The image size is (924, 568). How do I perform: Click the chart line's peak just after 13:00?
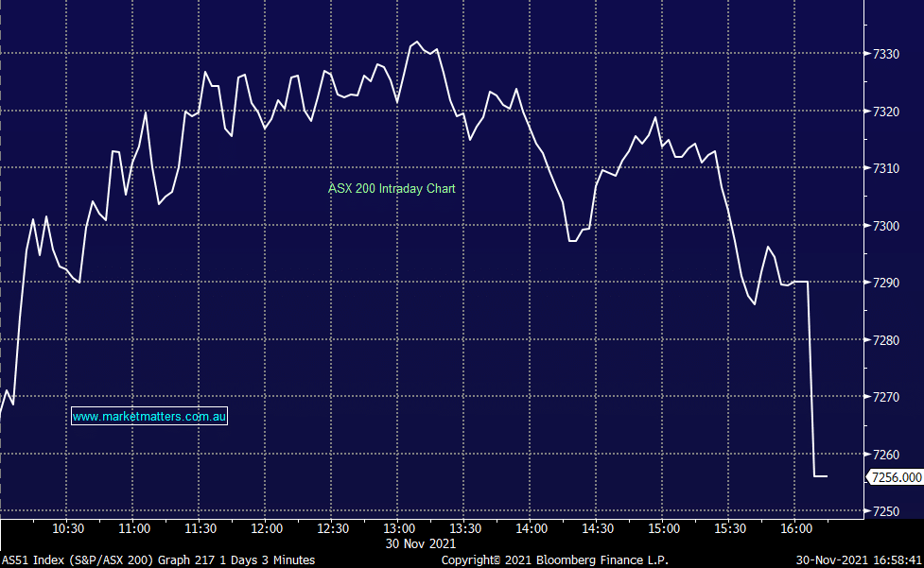415,43
